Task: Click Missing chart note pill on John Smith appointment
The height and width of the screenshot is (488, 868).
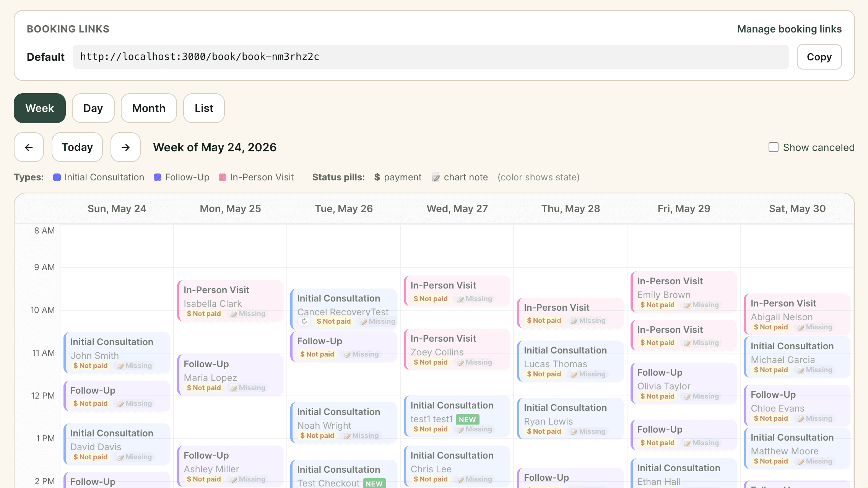Action: click(135, 366)
